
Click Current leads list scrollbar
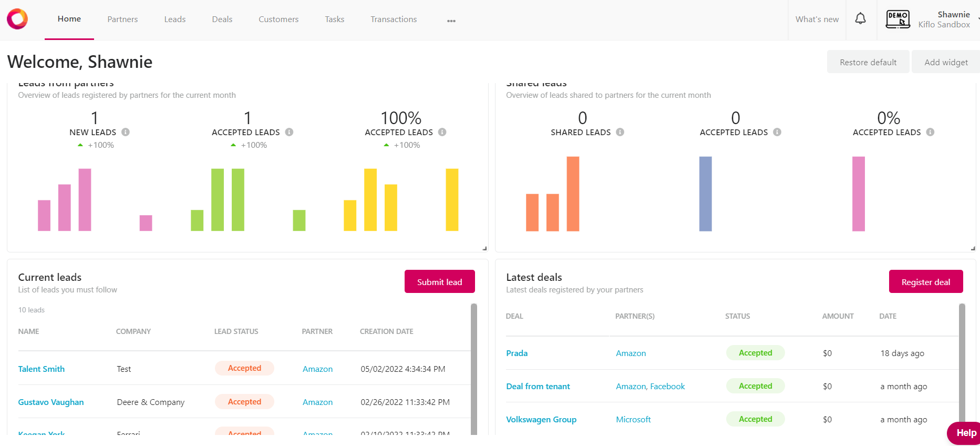(x=473, y=369)
